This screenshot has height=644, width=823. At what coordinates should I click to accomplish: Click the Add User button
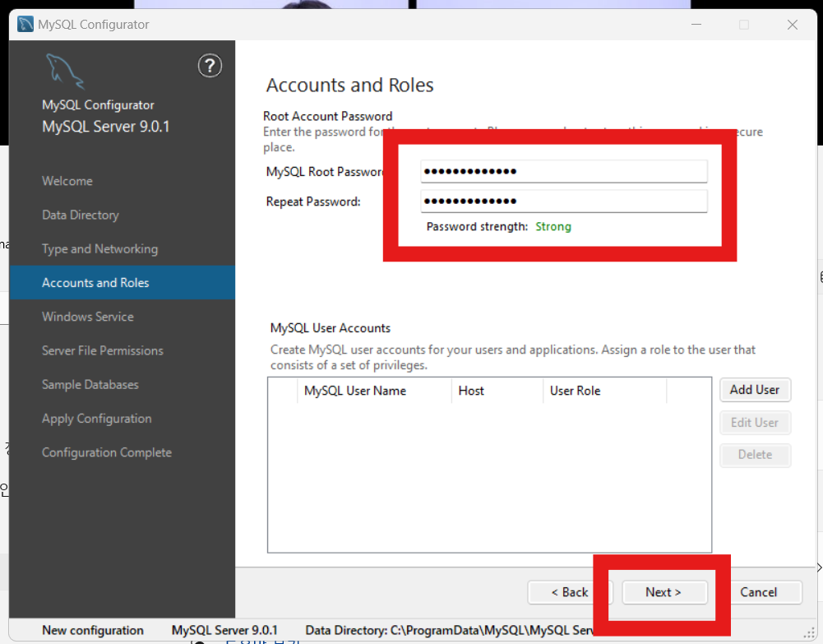point(755,390)
